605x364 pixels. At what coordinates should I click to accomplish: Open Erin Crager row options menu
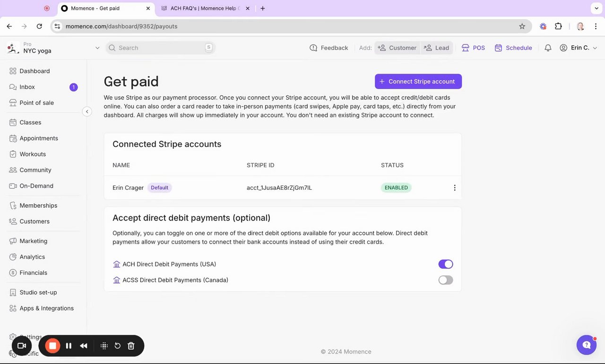455,188
